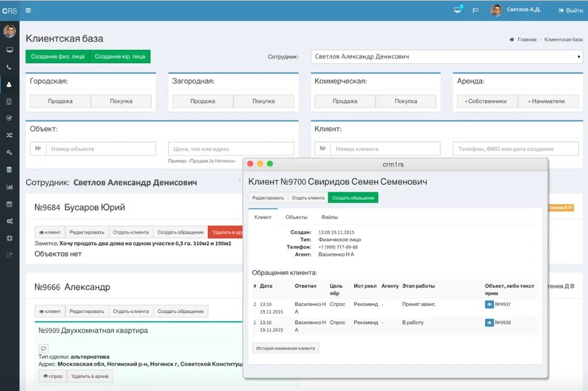Go to Главная breadcrumb link
The image size is (588, 391).
pos(527,39)
